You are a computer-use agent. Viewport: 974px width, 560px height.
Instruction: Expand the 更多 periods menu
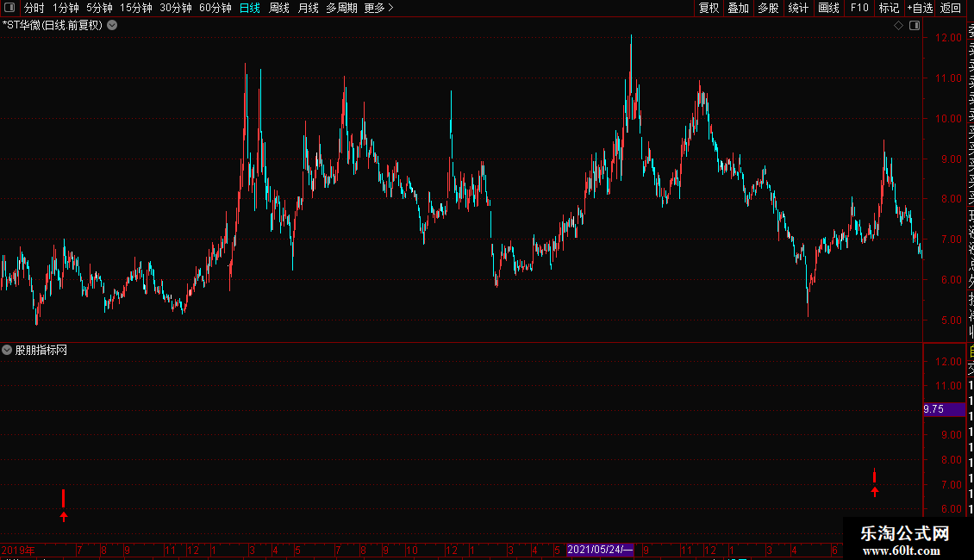point(378,8)
